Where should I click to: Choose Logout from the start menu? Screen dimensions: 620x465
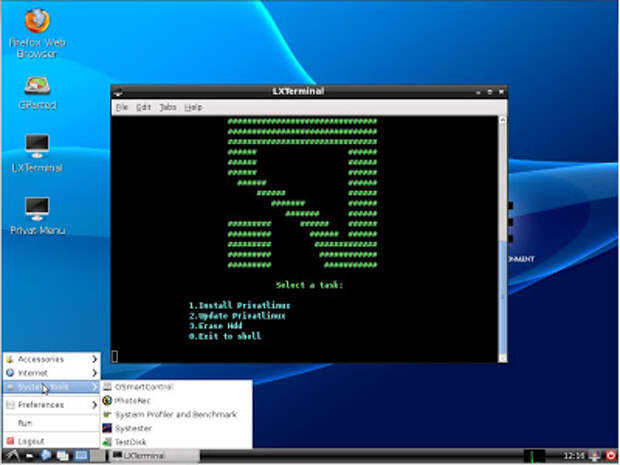pyautogui.click(x=51, y=441)
